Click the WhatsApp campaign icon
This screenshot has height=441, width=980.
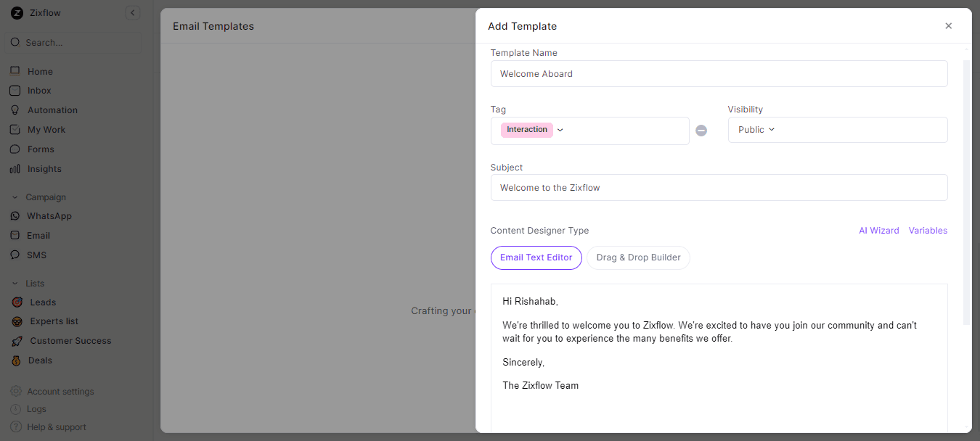[x=15, y=216]
